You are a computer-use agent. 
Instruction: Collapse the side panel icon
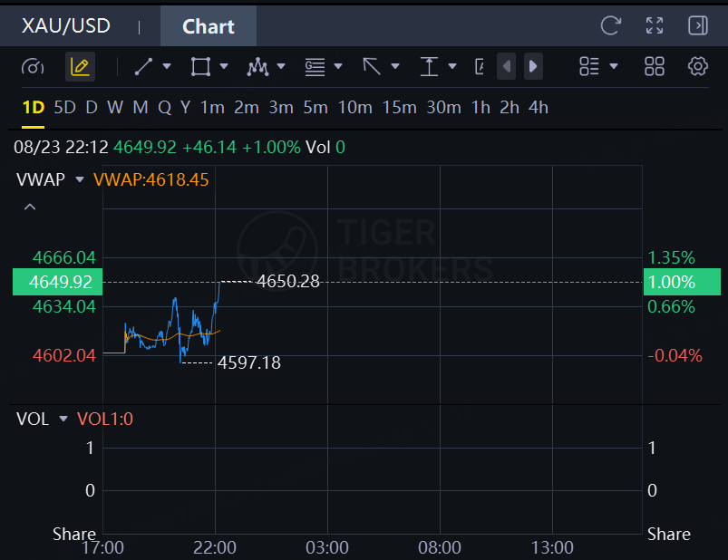tap(698, 25)
